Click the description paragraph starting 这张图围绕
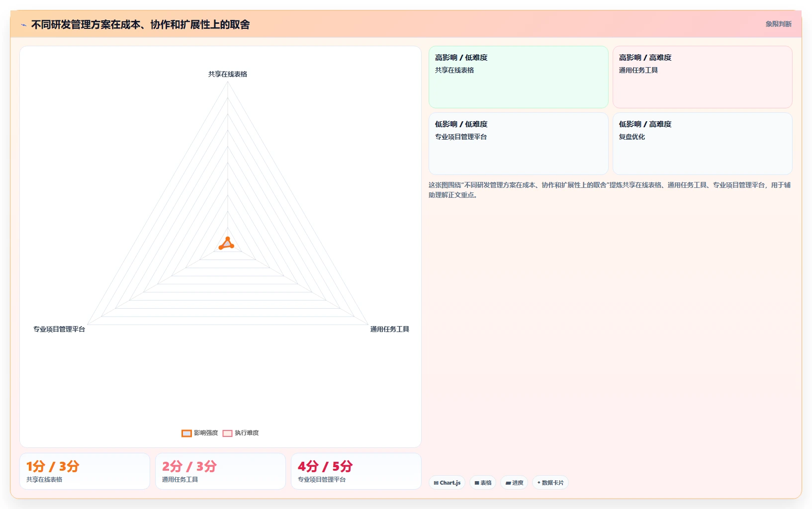 click(610, 190)
